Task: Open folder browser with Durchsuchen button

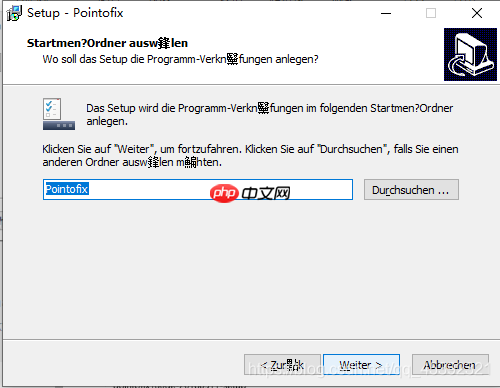Action: (411, 190)
